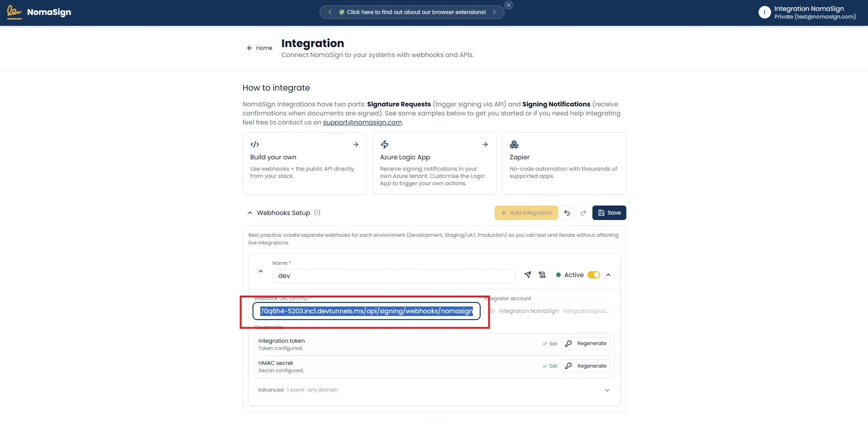
Task: Click the HMAC secret label
Action: pyautogui.click(x=276, y=363)
